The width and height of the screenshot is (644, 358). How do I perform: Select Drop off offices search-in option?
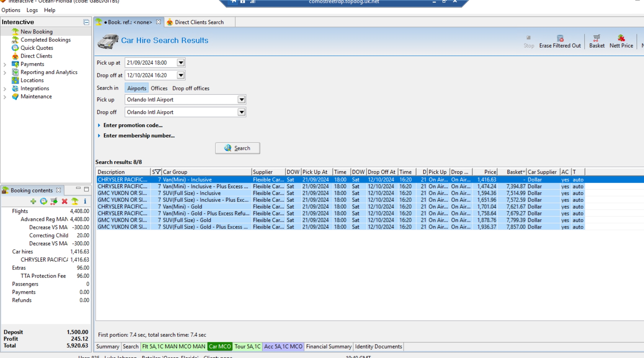click(x=191, y=88)
